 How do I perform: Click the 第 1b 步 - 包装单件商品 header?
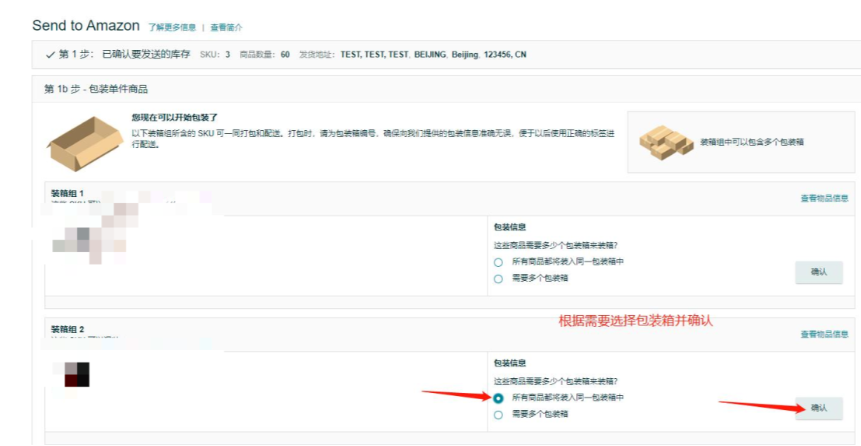click(96, 89)
